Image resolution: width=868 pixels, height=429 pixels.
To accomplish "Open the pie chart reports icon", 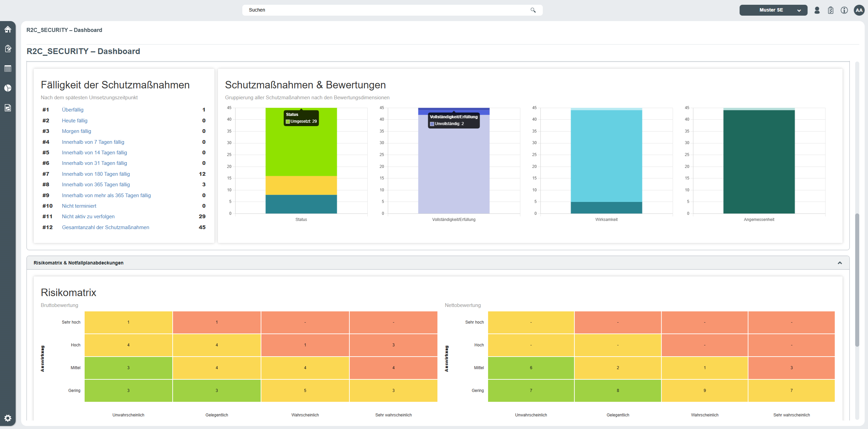I will pyautogui.click(x=8, y=88).
